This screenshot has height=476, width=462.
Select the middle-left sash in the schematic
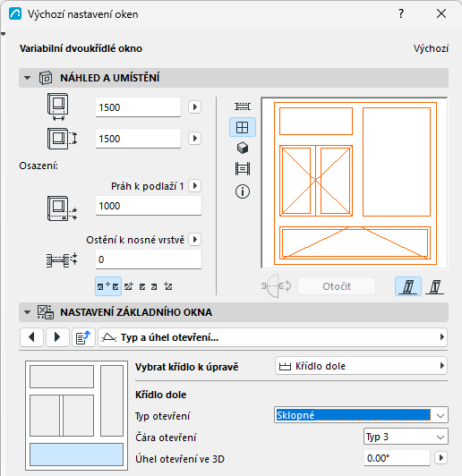tap(45, 415)
